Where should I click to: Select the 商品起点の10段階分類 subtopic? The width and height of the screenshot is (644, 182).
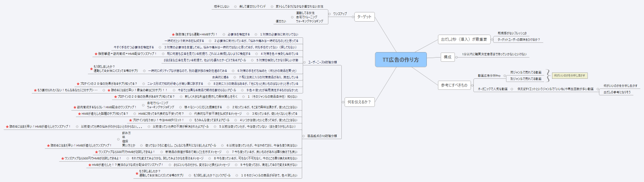click(x=322, y=136)
